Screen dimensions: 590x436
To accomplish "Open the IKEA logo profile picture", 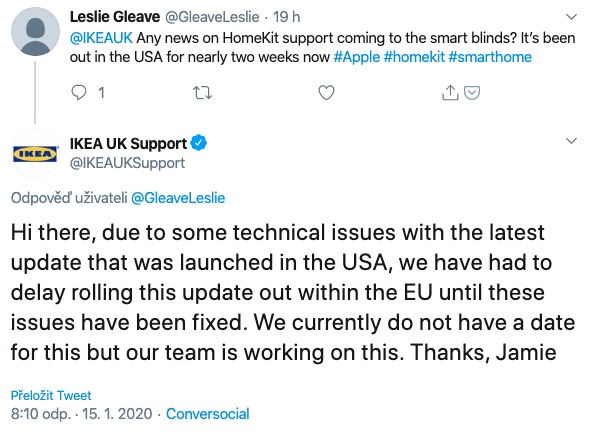I will pos(35,154).
